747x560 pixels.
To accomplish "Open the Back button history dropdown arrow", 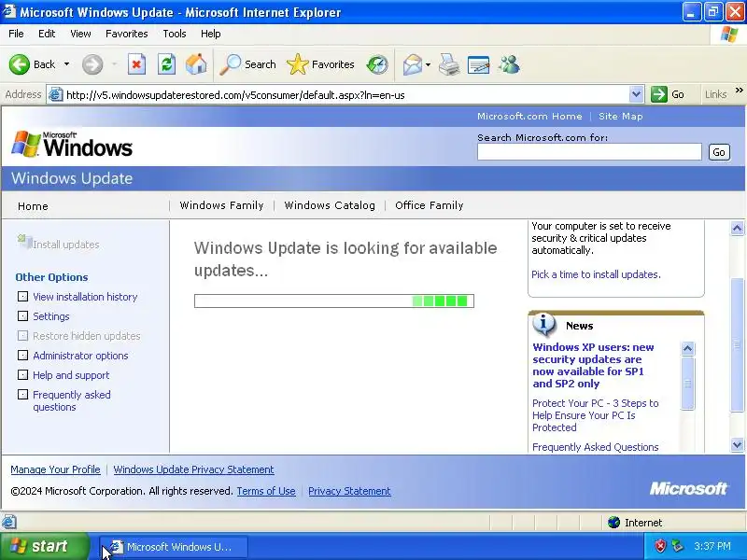I will [66, 64].
